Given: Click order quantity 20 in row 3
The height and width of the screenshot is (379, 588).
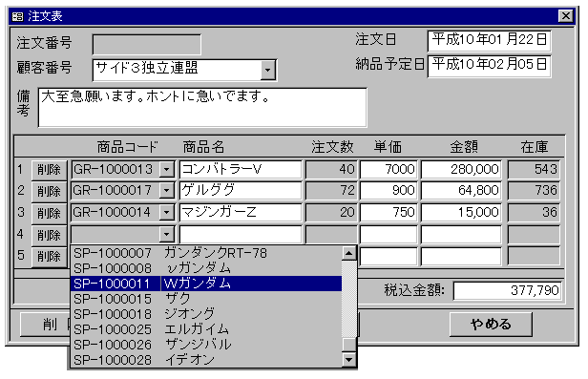Looking at the screenshot, I should 331,213.
